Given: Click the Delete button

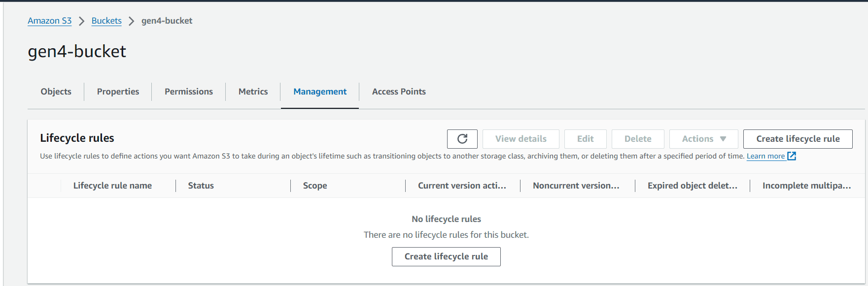Looking at the screenshot, I should point(638,139).
